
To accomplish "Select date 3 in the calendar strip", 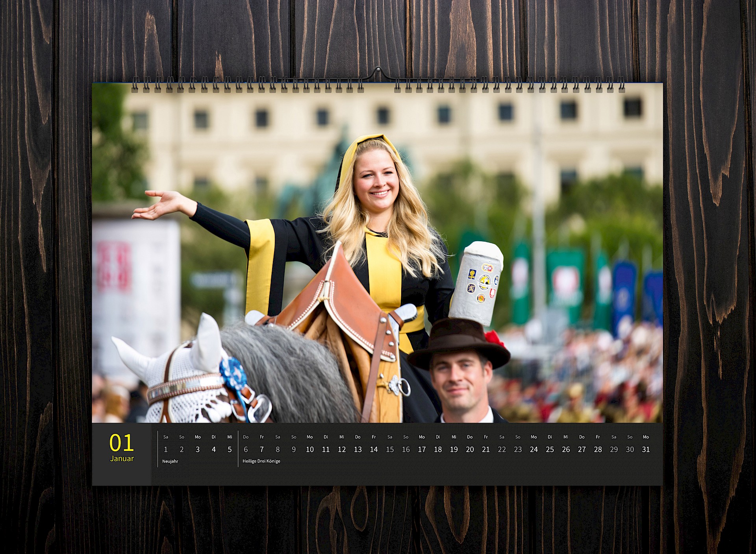I will (198, 449).
